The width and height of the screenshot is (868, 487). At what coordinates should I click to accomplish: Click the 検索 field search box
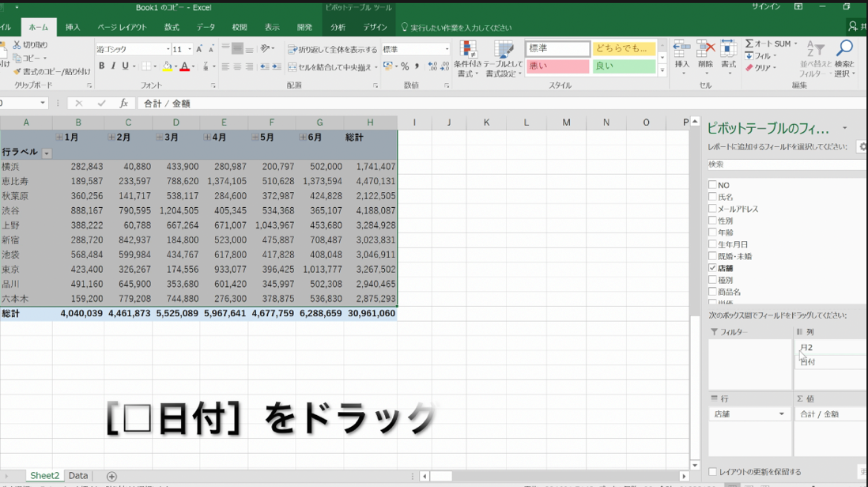point(786,164)
